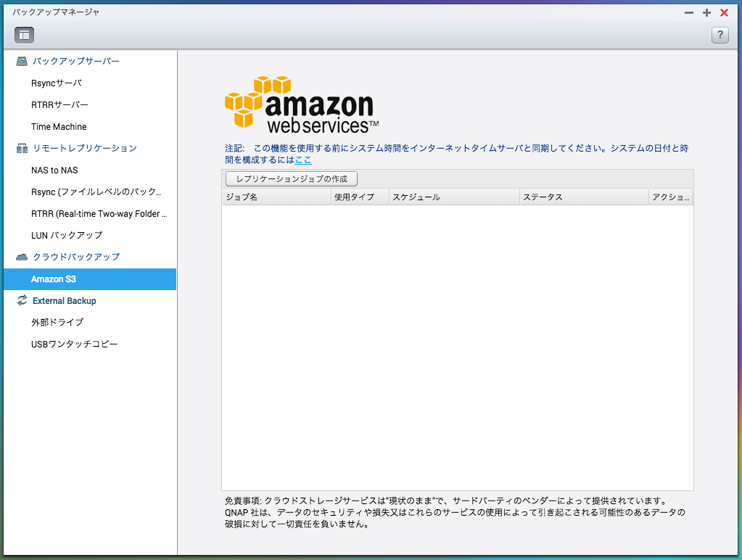Open the help question mark button
The image size is (742, 560).
pos(720,35)
